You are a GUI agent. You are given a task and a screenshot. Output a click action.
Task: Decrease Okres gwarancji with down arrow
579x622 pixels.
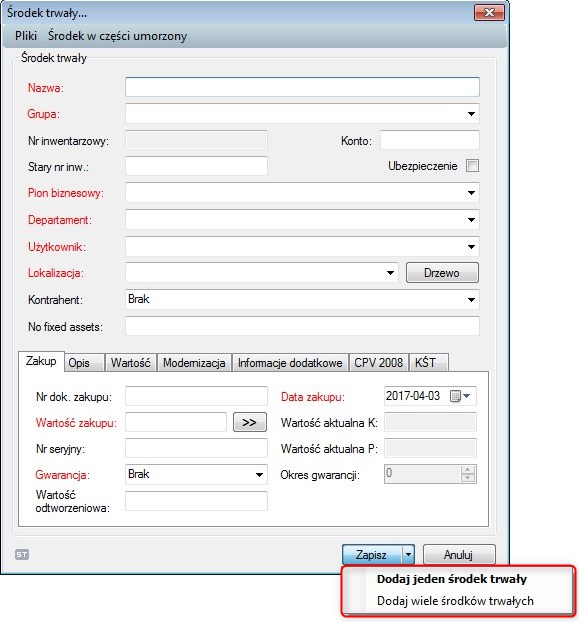click(x=468, y=478)
